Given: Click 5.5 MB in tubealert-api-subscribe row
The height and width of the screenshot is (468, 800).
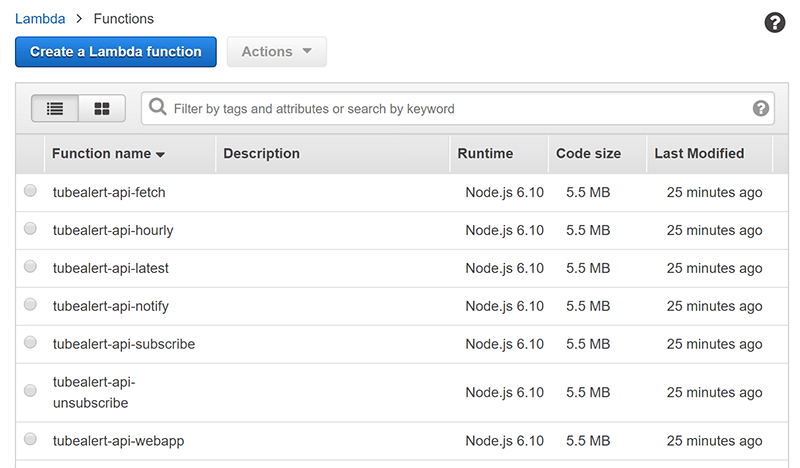Looking at the screenshot, I should (588, 344).
